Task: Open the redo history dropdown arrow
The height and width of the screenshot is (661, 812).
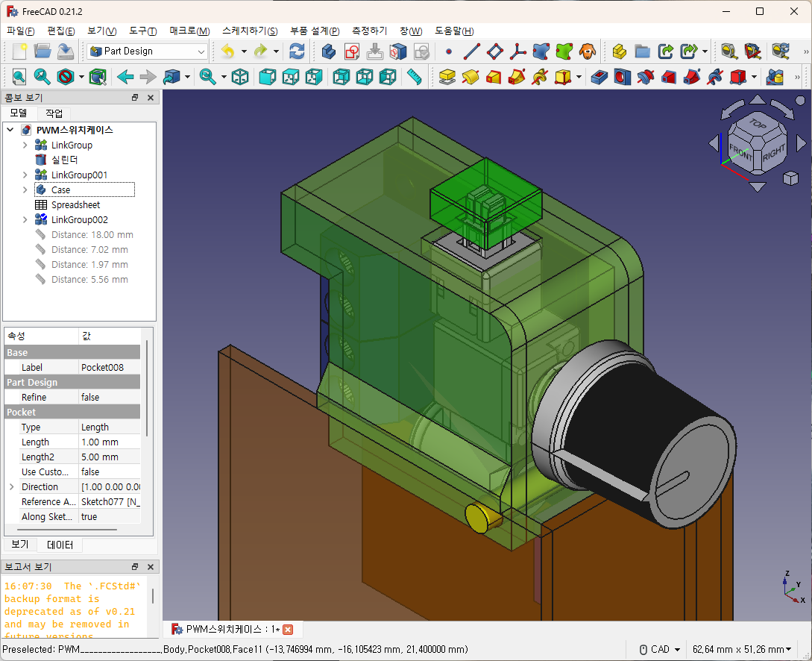Action: 276,51
